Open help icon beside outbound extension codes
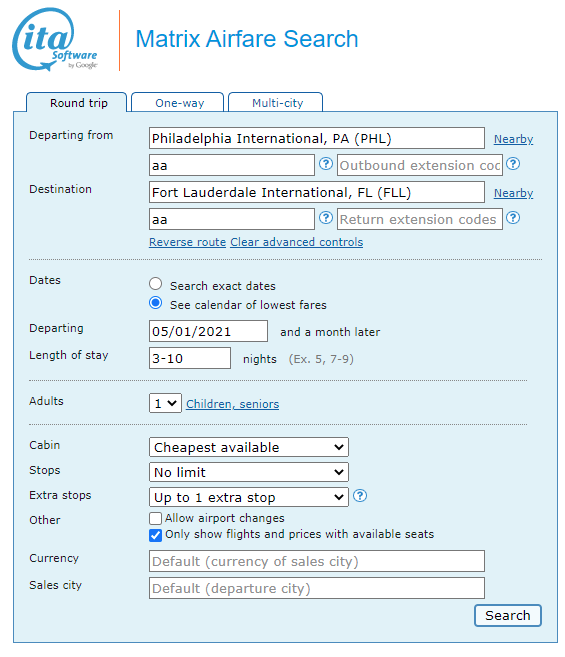Screen dimensions: 565x657 point(513,164)
